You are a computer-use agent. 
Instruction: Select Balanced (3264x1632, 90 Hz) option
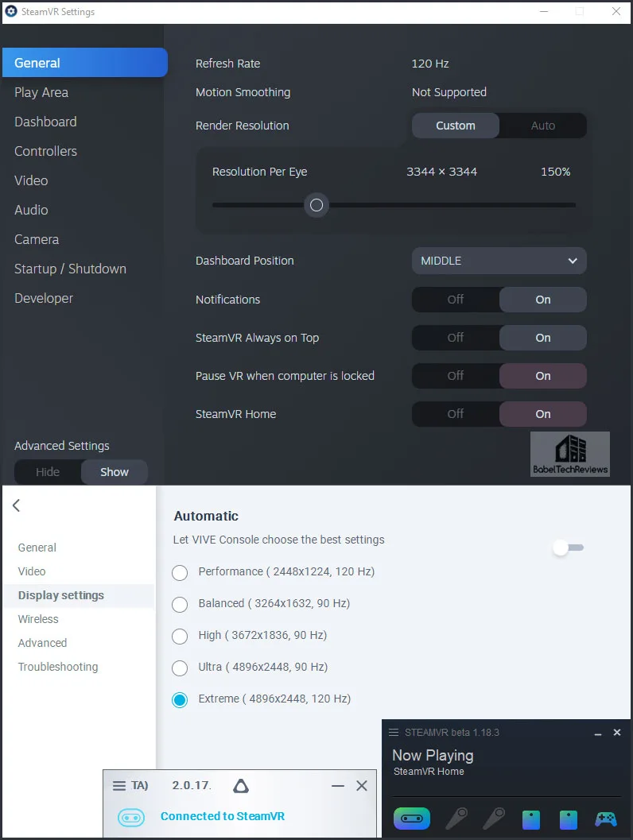(180, 604)
